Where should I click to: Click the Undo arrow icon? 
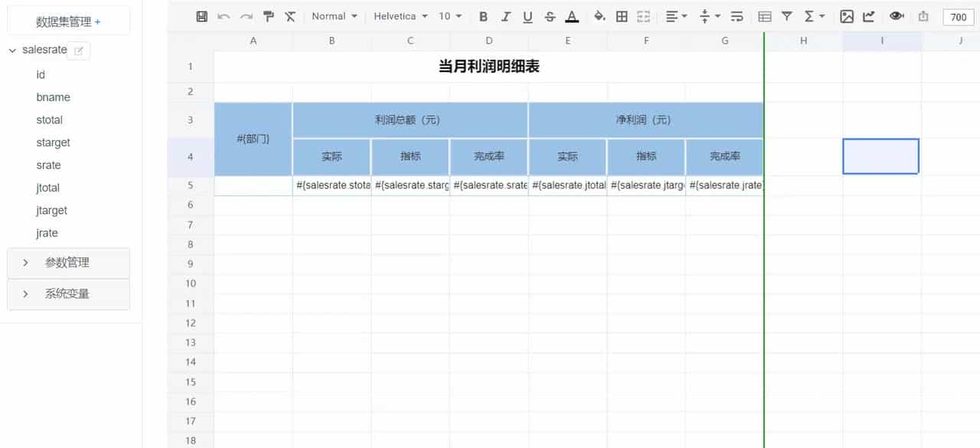pos(222,15)
